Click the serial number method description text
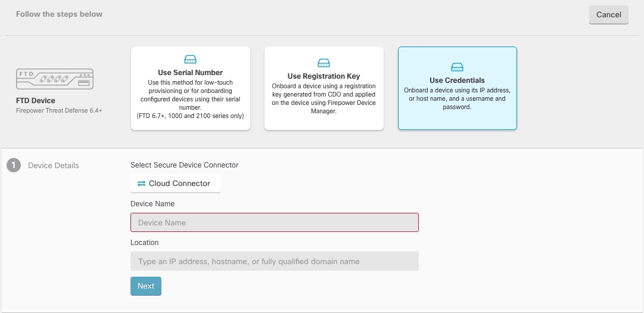This screenshot has width=644, height=313. click(190, 98)
